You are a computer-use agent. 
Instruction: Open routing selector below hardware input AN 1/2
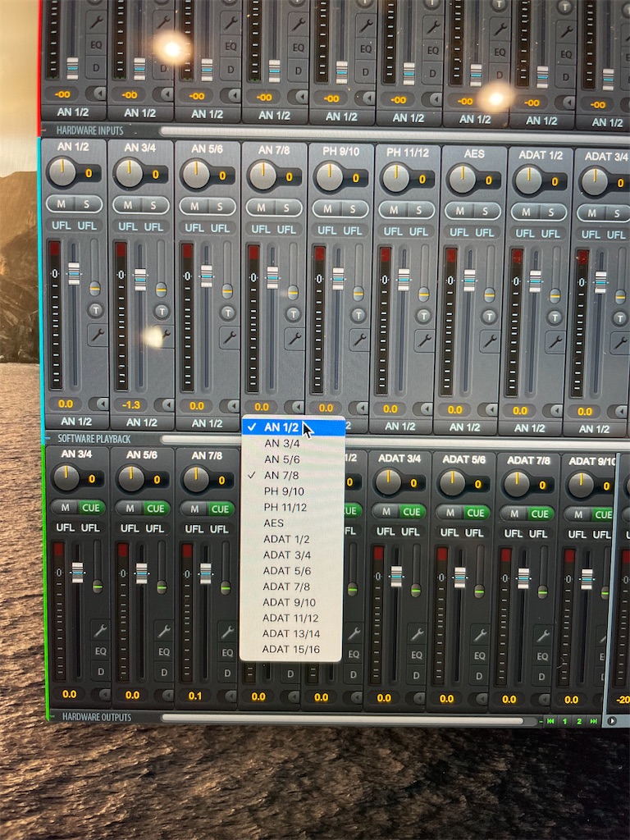click(x=75, y=421)
